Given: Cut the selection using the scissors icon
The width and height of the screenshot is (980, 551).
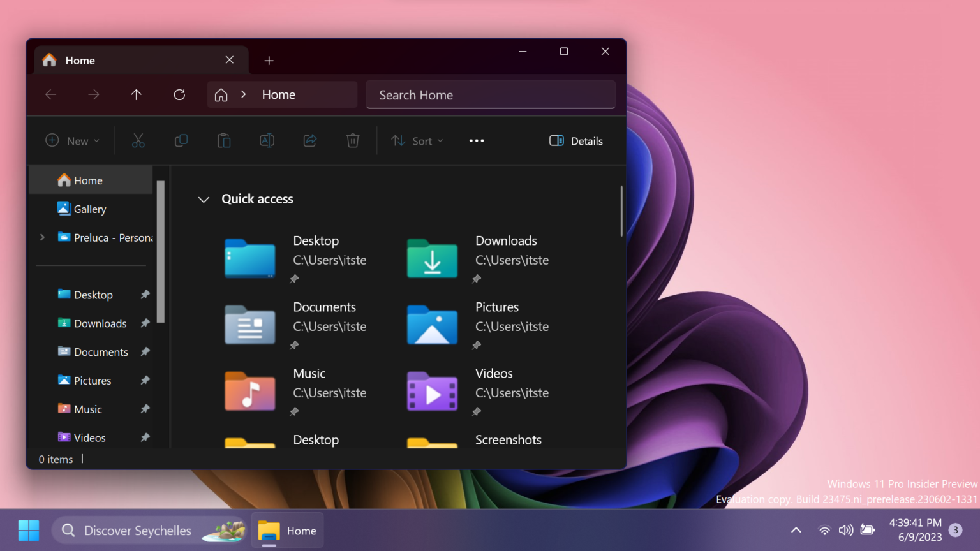Looking at the screenshot, I should coord(138,140).
